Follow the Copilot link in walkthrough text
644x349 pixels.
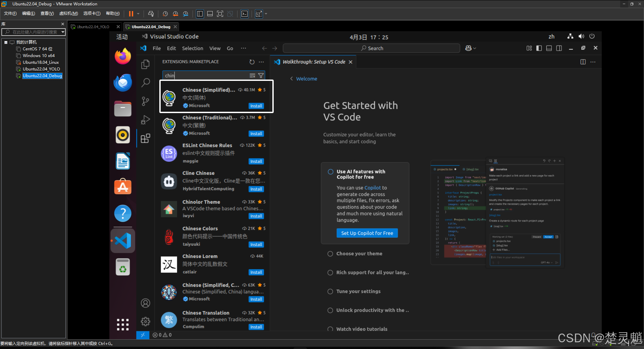coord(373,188)
